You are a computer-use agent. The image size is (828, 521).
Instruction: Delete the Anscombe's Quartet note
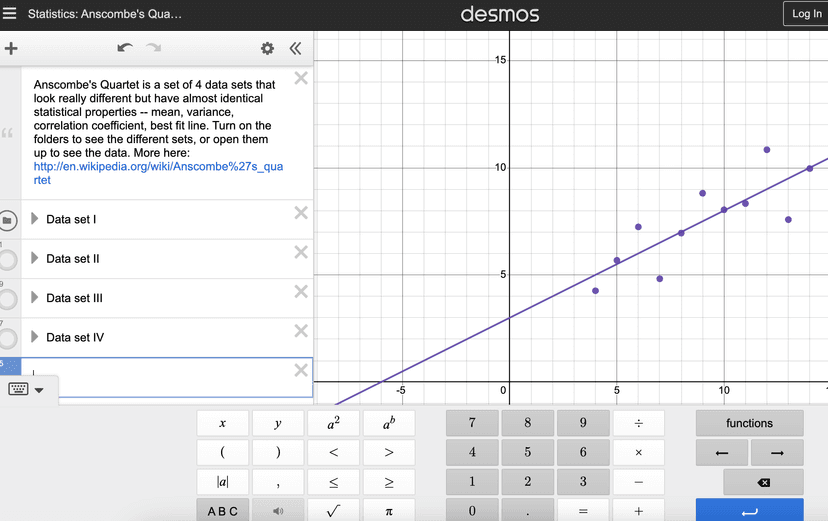[x=301, y=78]
